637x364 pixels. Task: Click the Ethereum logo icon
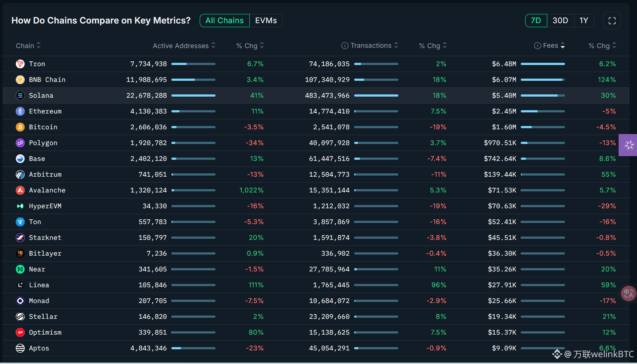coord(20,111)
